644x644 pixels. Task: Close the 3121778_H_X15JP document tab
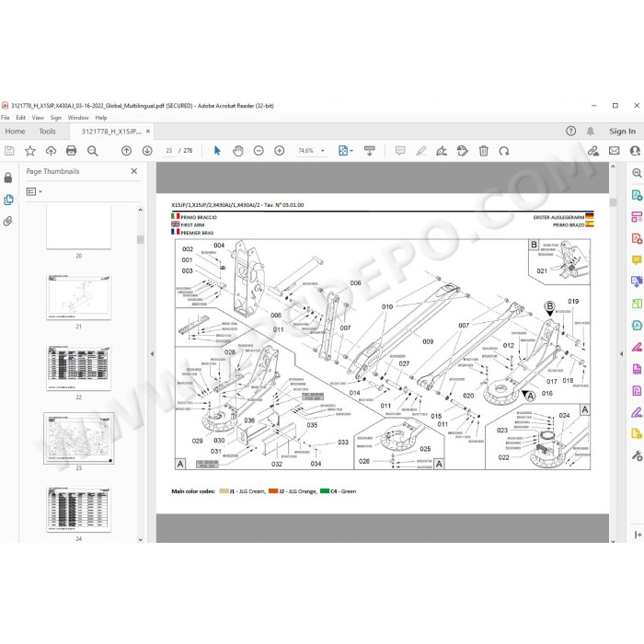click(x=148, y=132)
